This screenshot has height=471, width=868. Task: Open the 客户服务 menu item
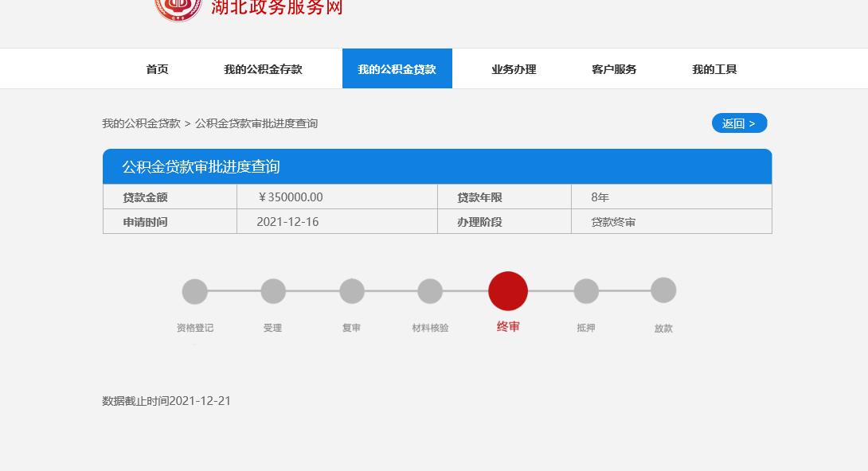pyautogui.click(x=613, y=69)
